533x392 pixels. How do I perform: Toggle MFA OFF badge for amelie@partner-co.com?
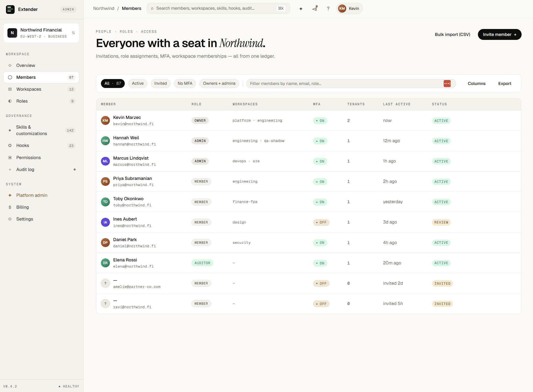(x=321, y=283)
